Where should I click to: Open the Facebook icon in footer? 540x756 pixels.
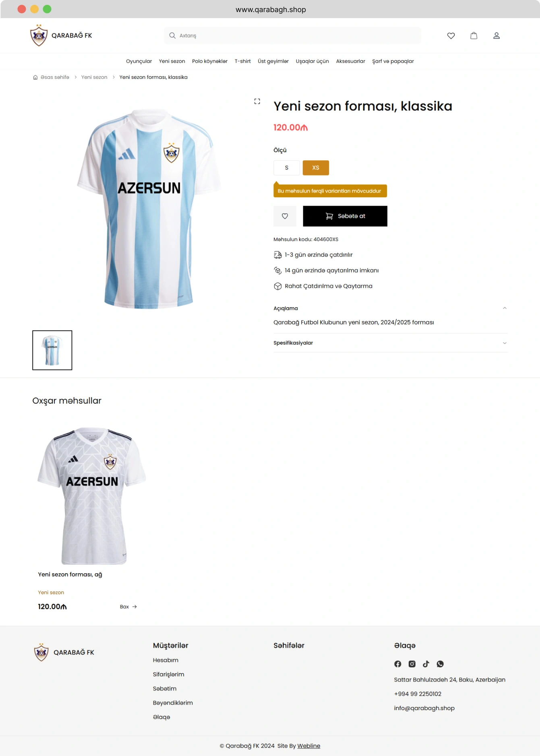click(x=398, y=664)
